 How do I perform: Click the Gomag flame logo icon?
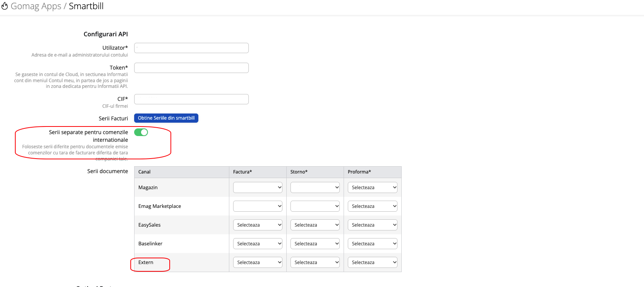pyautogui.click(x=5, y=6)
